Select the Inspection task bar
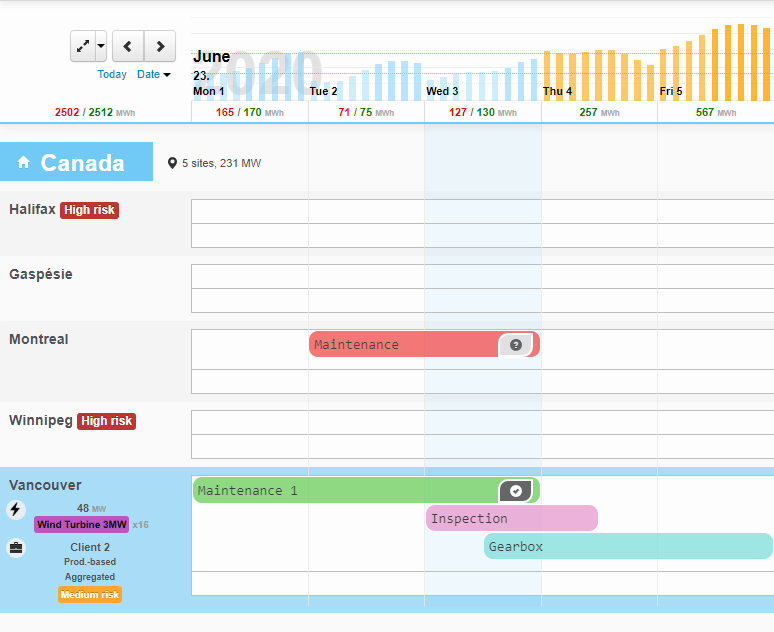Viewport: 774px width, 632px height. click(511, 518)
